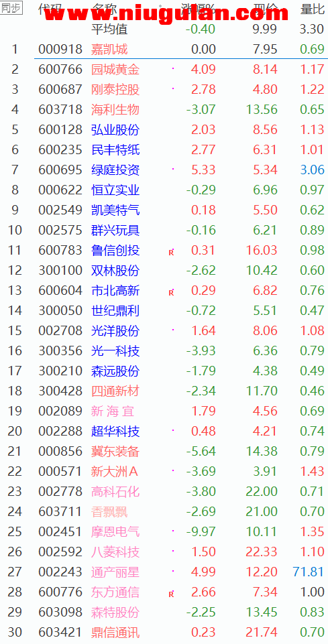
Task: Click the dot marker next to 园城黄金
Action: pos(173,68)
